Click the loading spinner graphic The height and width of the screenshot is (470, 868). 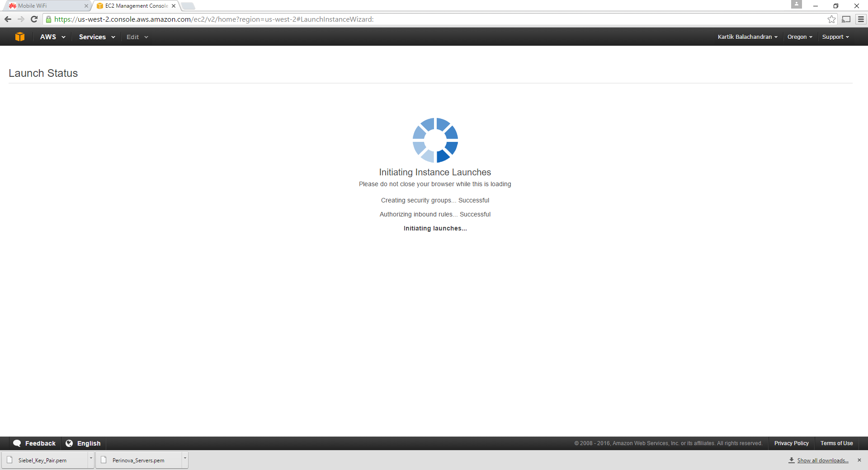435,140
